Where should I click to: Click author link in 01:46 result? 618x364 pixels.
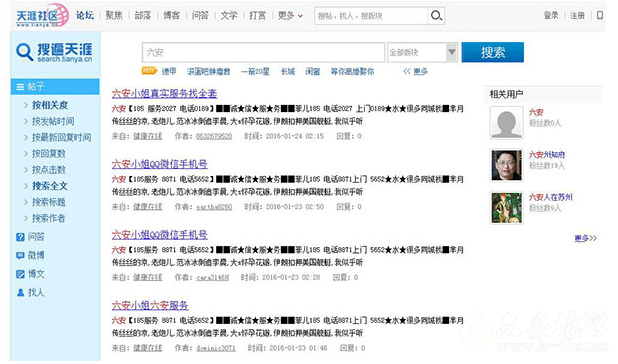[216, 348]
